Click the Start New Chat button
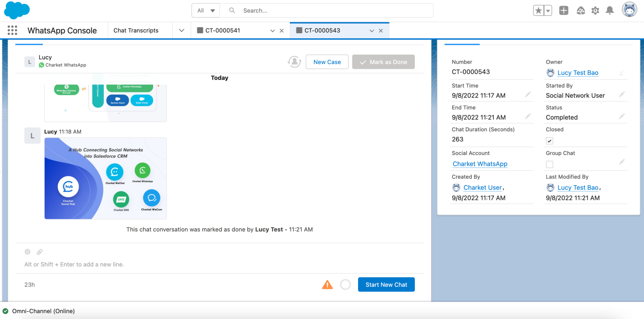This screenshot has height=319, width=644. point(386,285)
